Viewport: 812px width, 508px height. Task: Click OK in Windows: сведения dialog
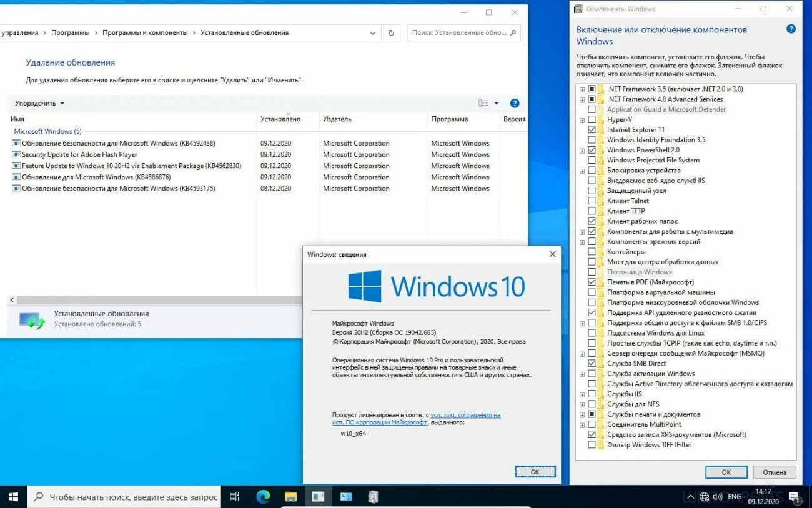[535, 472]
